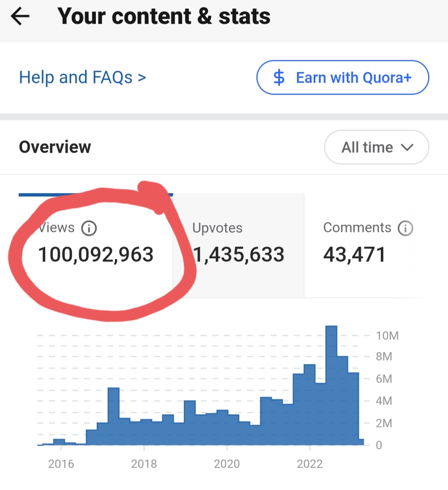
Task: Click the 4M axis value
Action: click(384, 401)
